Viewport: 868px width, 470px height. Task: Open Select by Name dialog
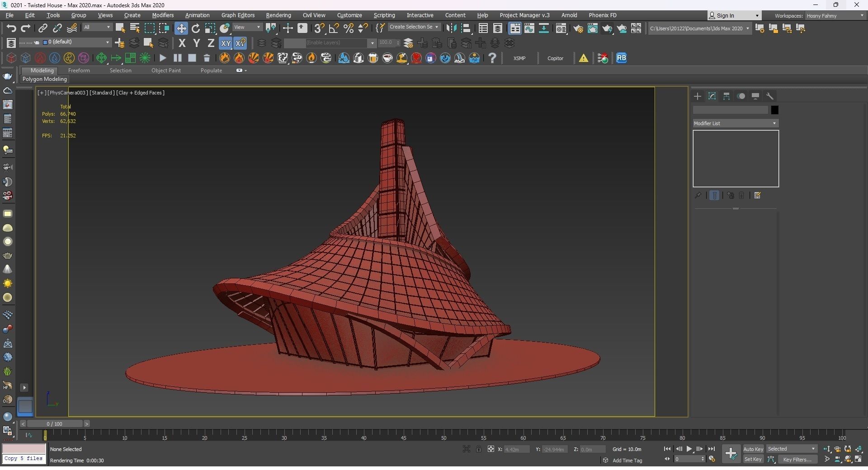click(135, 28)
